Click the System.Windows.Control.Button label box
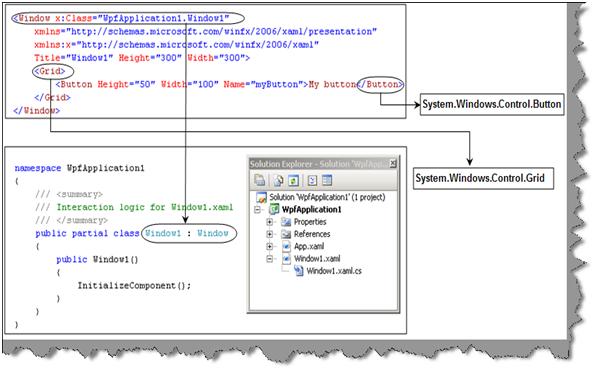The image size is (595, 370). tap(492, 104)
